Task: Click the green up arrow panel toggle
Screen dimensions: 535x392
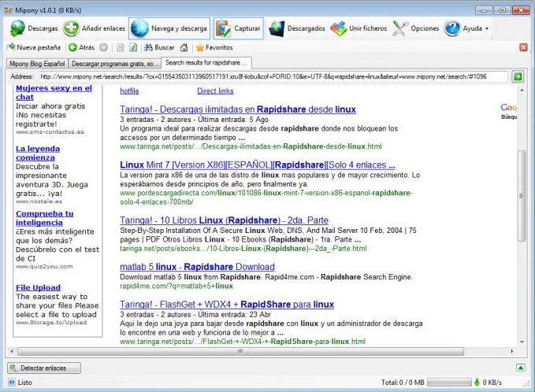Action: pos(521,368)
